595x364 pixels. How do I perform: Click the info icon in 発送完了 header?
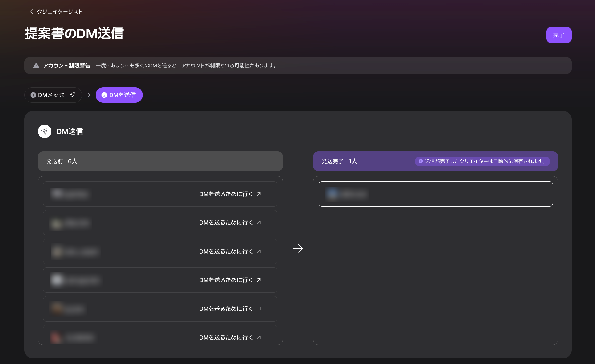(x=421, y=161)
